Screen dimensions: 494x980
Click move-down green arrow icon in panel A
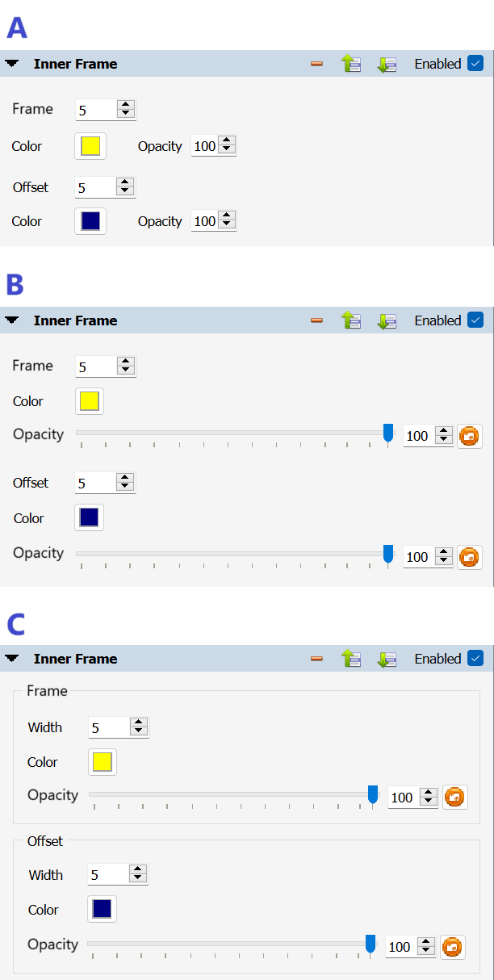pos(387,65)
